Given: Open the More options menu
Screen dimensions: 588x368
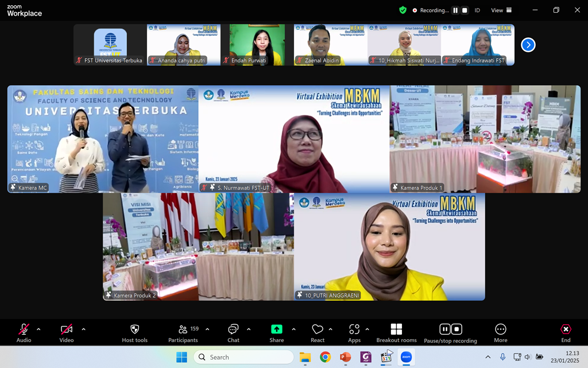Looking at the screenshot, I should [x=501, y=329].
